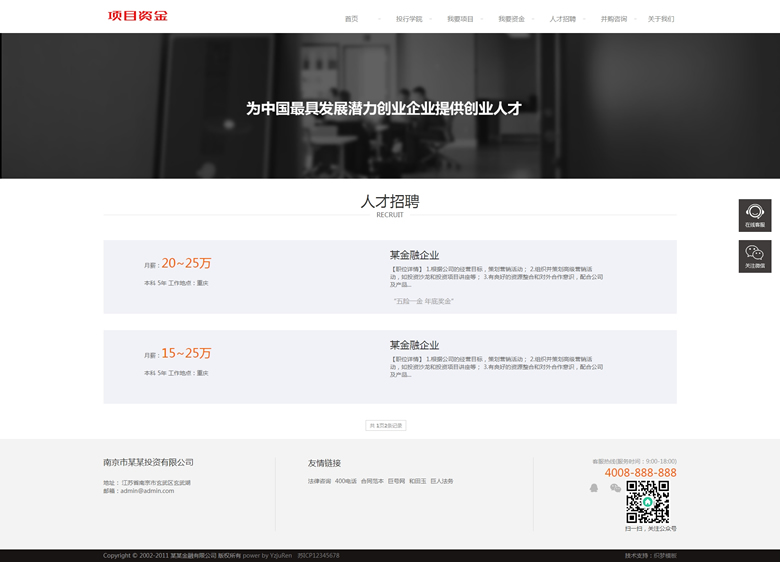Open the 关注微信 WeChat side widget
The width and height of the screenshot is (780, 562).
pyautogui.click(x=755, y=256)
